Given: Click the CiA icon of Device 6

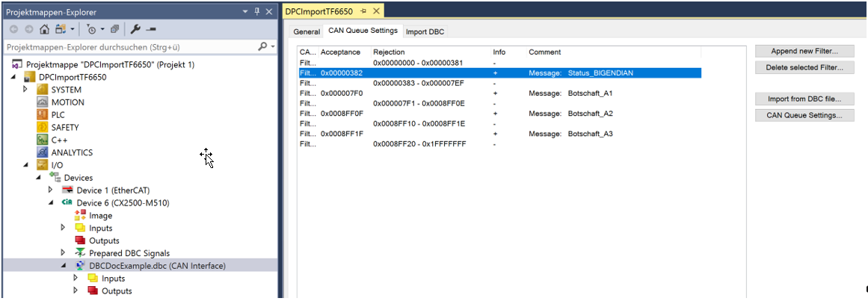Looking at the screenshot, I should [67, 203].
